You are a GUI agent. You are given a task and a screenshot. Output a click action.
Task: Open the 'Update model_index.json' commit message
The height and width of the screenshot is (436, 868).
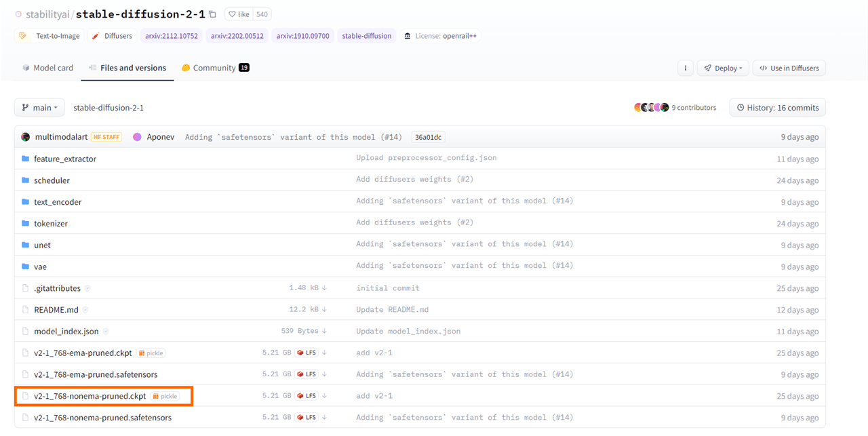408,332
